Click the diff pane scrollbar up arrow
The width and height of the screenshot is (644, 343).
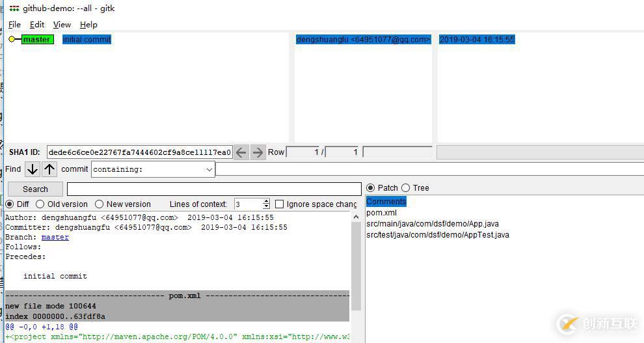coord(356,217)
